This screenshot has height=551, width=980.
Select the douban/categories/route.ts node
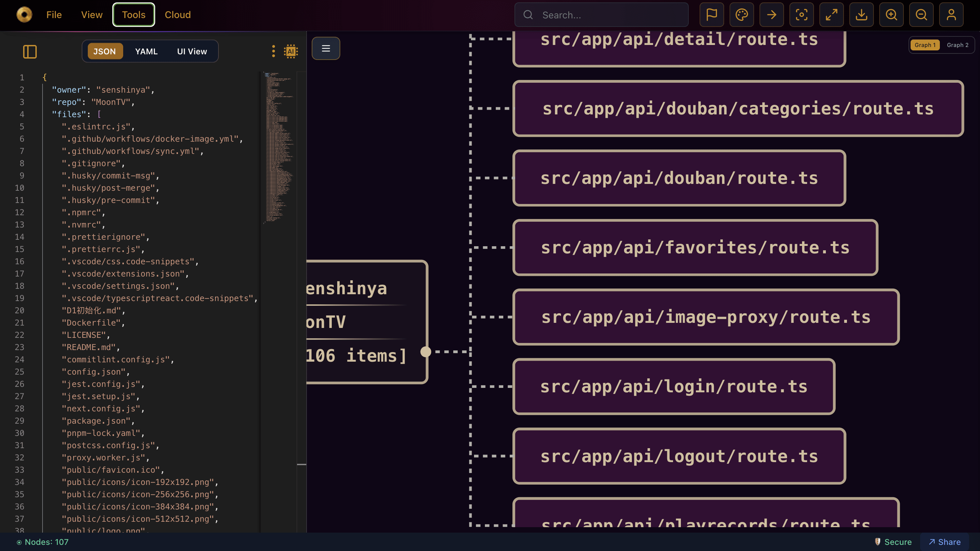pyautogui.click(x=738, y=109)
